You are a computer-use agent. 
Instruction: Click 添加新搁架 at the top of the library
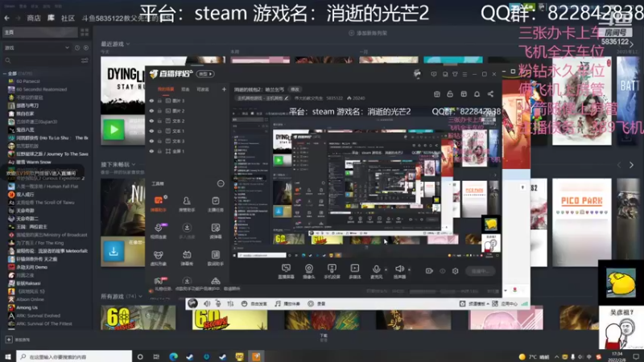[368, 33]
